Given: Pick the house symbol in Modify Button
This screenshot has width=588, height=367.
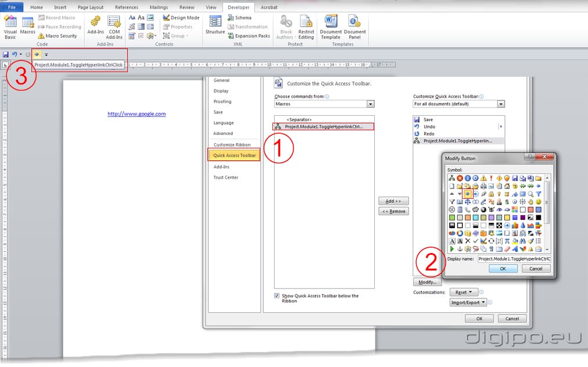Looking at the screenshot, I should pyautogui.click(x=507, y=186).
